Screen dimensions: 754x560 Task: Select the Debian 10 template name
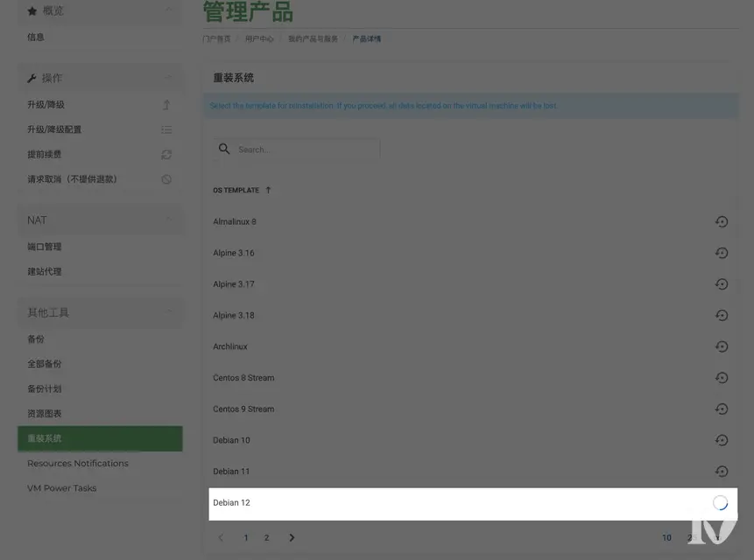(232, 440)
